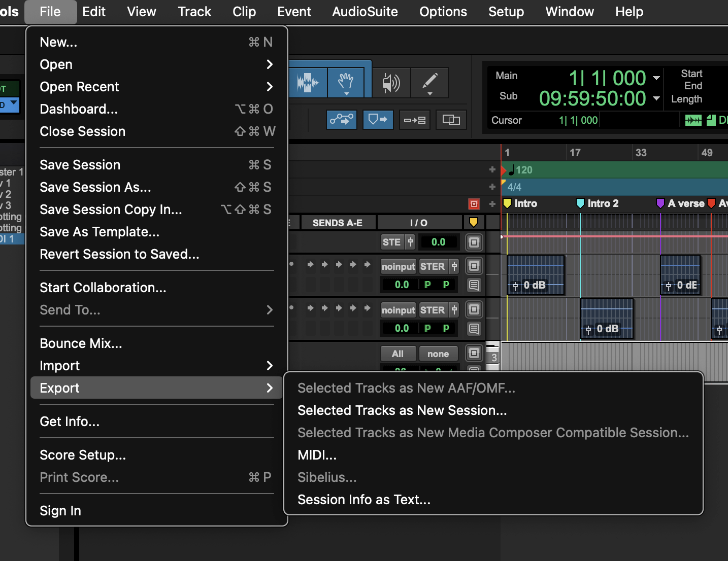Open Main counter format dropdown arrow
Viewport: 728px width, 561px height.
656,78
